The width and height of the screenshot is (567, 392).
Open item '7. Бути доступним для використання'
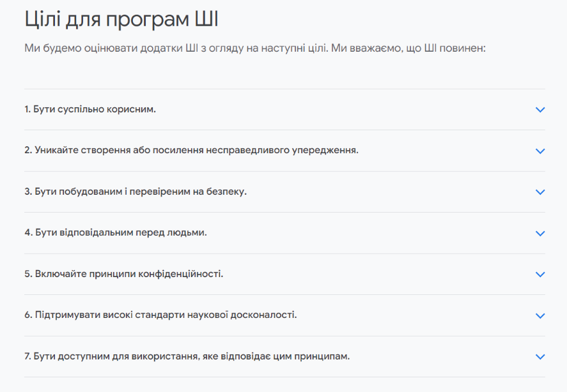point(187,357)
